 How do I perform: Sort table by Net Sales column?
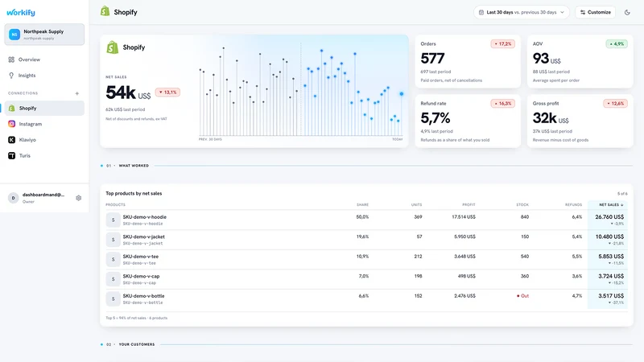(x=611, y=205)
